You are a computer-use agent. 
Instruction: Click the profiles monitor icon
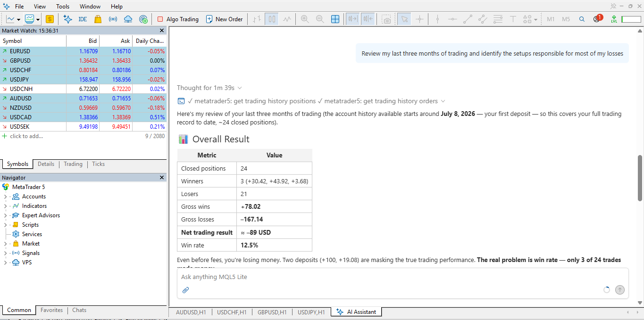click(29, 19)
